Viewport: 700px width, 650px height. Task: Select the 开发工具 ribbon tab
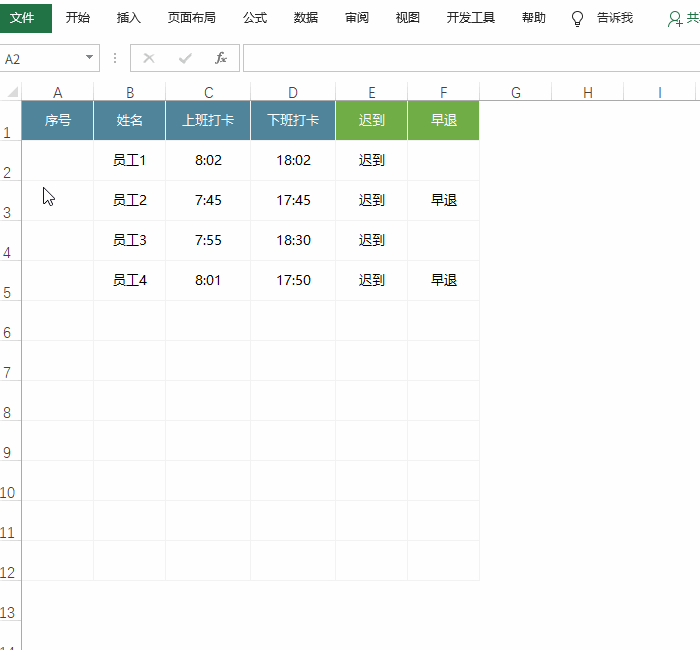coord(471,17)
